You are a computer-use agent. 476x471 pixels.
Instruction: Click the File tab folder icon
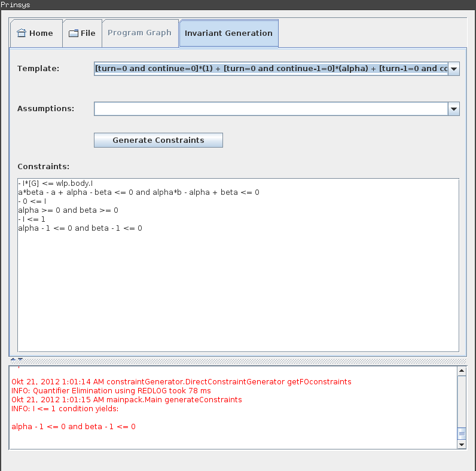(x=74, y=33)
